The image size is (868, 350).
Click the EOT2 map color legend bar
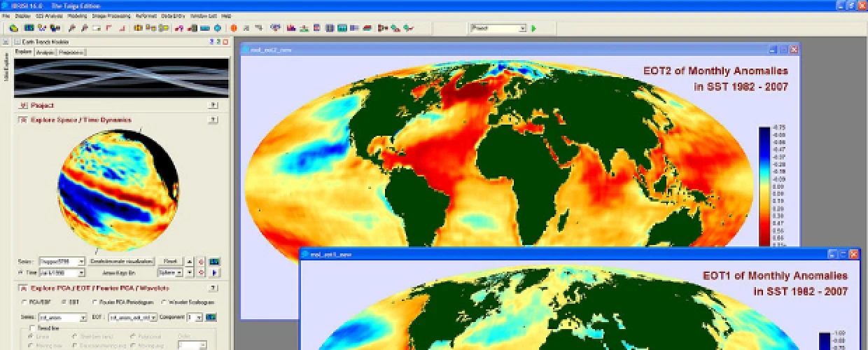coord(764,186)
